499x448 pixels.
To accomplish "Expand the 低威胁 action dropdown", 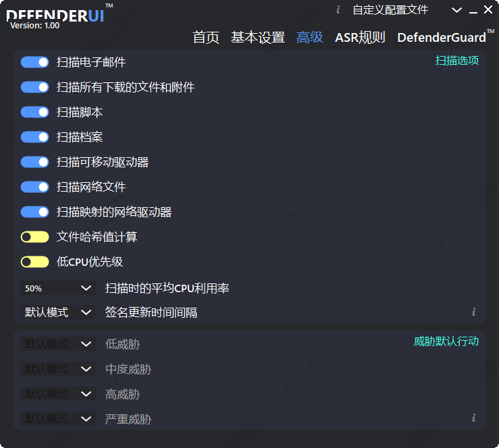I will 58,344.
